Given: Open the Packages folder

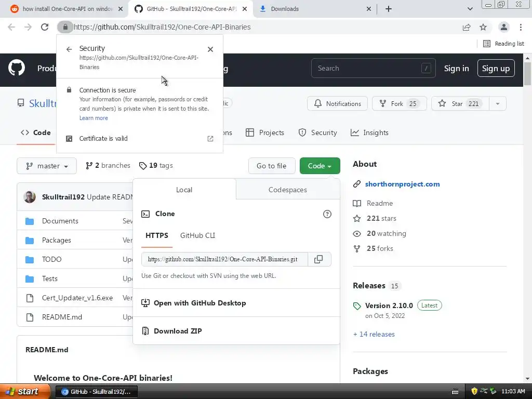Looking at the screenshot, I should [56, 240].
